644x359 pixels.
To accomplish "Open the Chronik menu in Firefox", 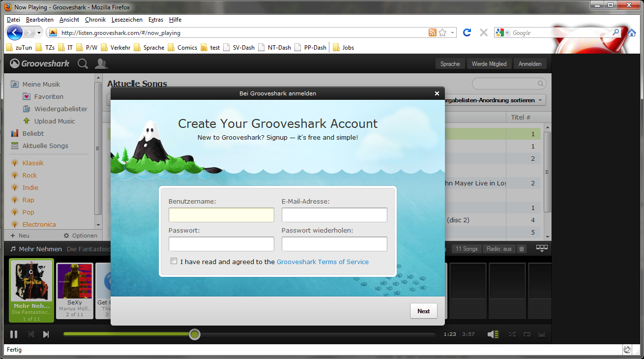I will coord(95,20).
